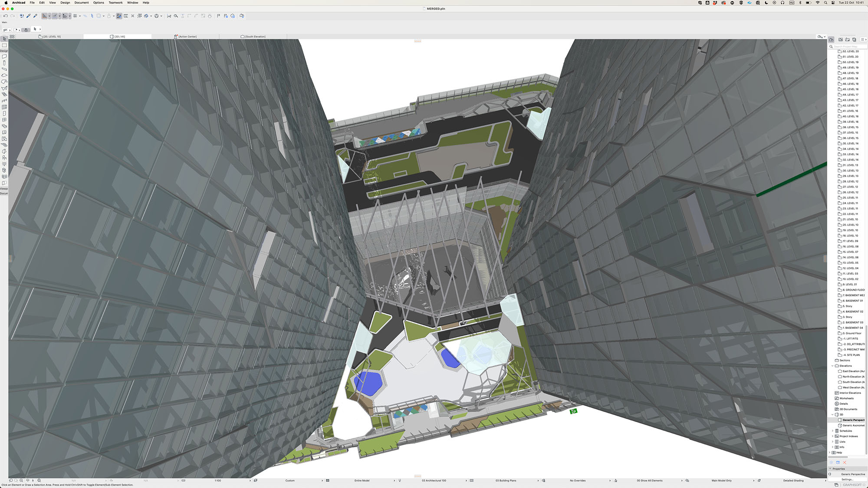Open the Generic Axonometry item

coord(851,426)
